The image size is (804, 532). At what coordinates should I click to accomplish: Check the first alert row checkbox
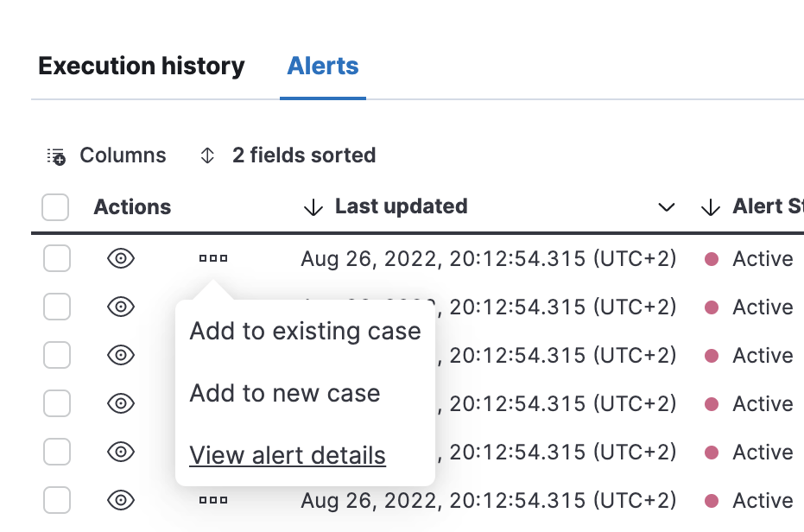[55, 258]
